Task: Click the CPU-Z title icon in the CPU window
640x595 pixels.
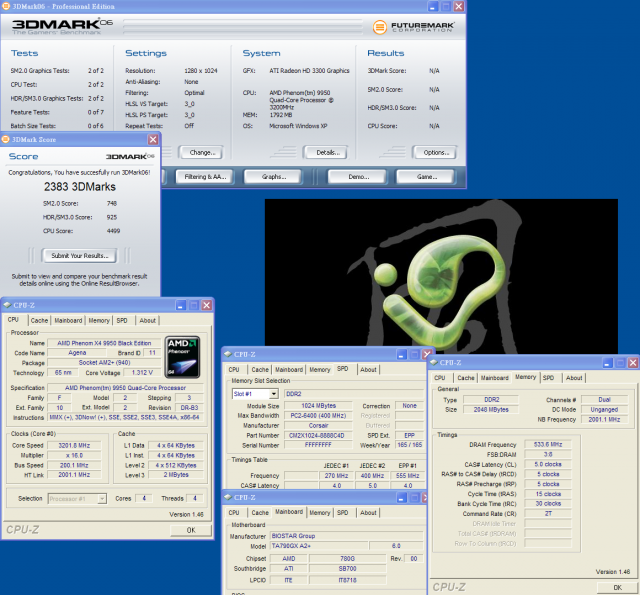Action: [7, 305]
